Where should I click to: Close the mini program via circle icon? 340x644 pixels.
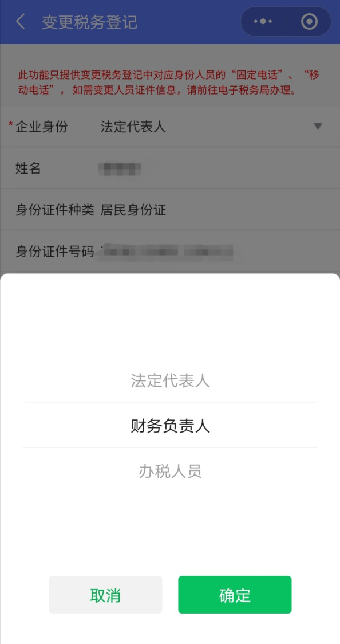(x=309, y=21)
